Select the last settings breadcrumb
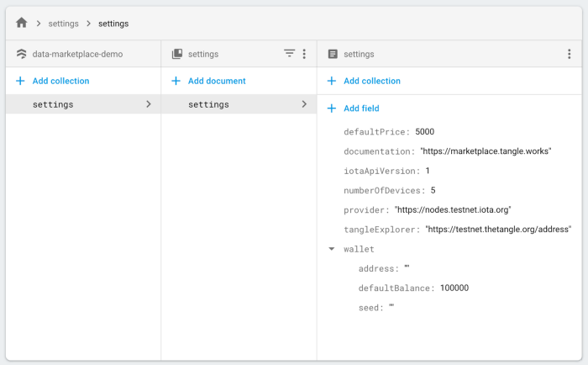588x365 pixels. [113, 24]
